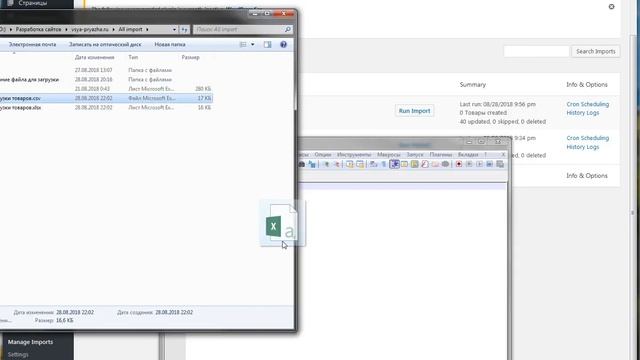Open History Logs link for first import
Image resolution: width=640 pixels, height=360 pixels.
coord(582,113)
